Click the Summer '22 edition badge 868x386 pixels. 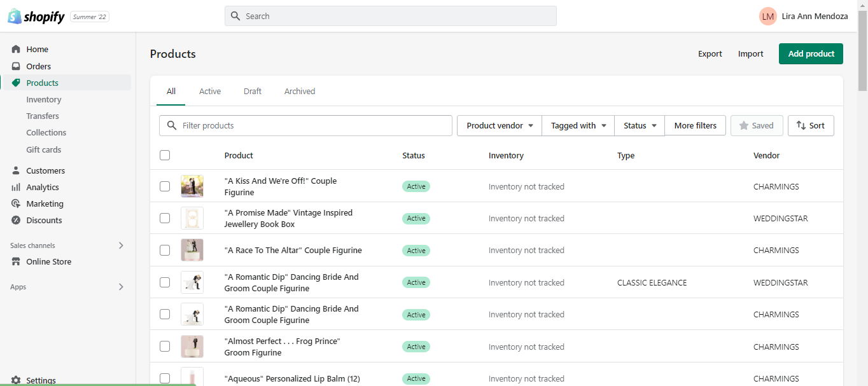[90, 17]
